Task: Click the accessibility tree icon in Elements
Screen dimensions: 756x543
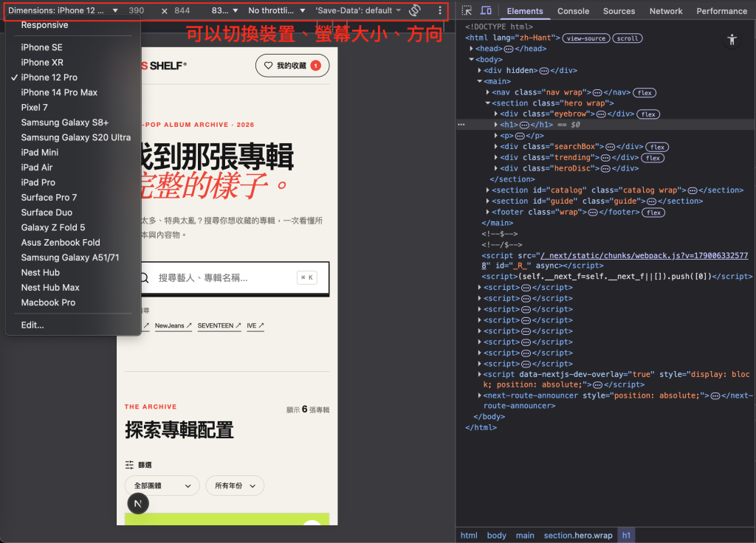Action: click(732, 40)
